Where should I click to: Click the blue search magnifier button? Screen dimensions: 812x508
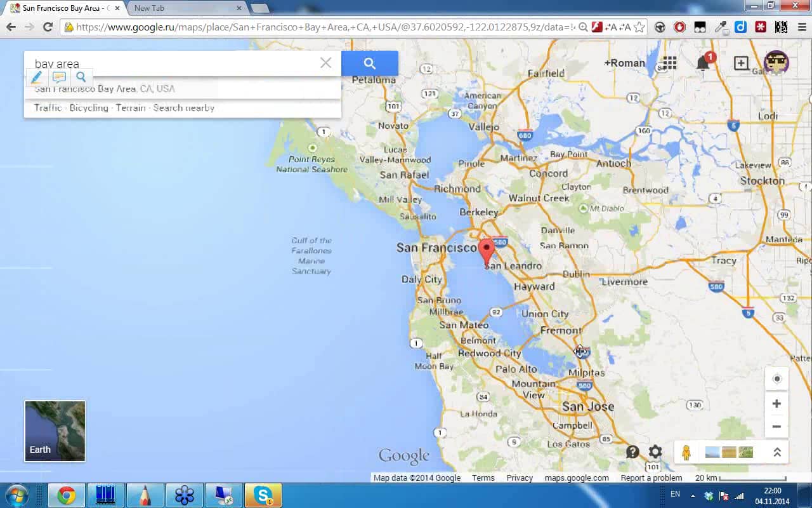[x=370, y=63]
